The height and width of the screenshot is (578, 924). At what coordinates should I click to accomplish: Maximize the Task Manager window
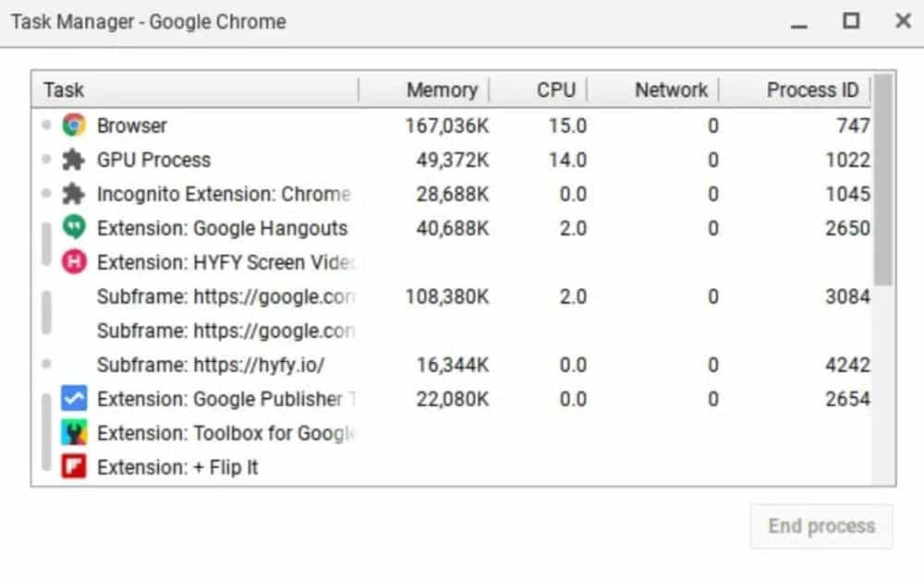click(851, 20)
